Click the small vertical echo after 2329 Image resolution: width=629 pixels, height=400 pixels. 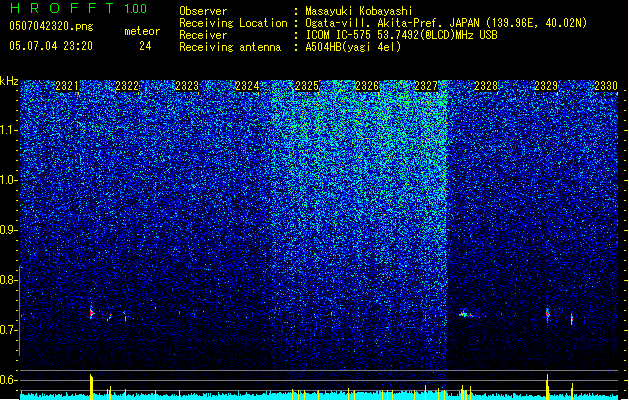tap(572, 319)
